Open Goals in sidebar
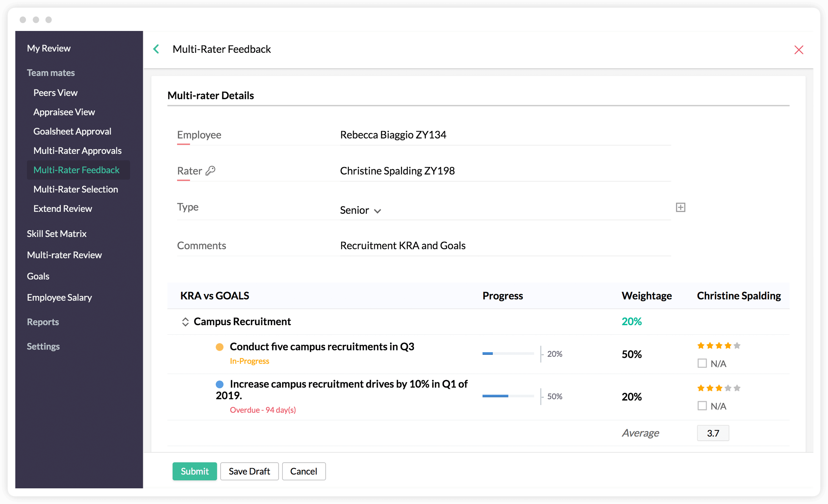 tap(38, 276)
